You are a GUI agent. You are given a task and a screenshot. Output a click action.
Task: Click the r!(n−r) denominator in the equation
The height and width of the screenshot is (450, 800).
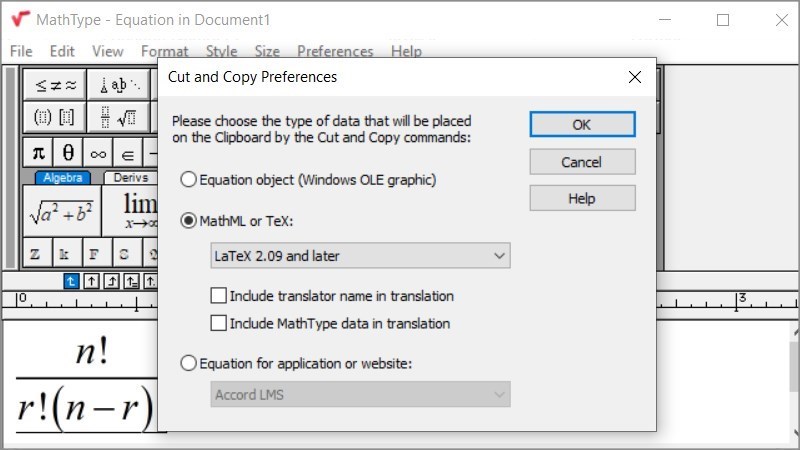pyautogui.click(x=86, y=408)
